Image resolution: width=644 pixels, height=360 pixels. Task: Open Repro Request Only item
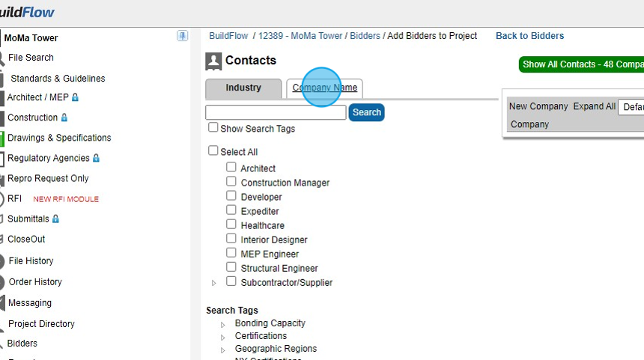(x=48, y=178)
